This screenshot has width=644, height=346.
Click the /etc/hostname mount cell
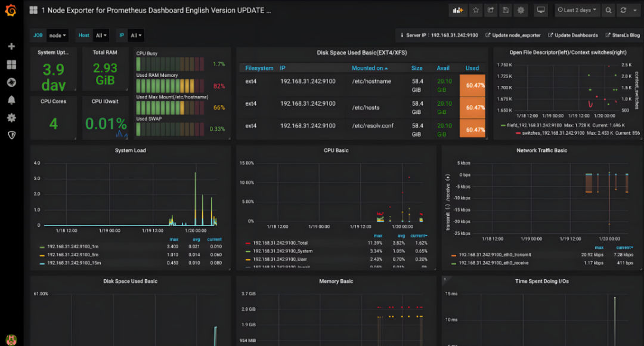[371, 81]
